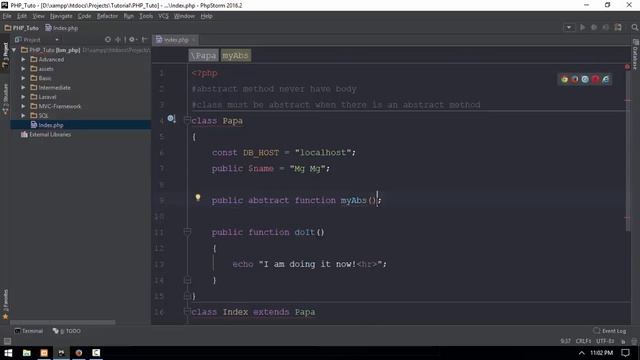Click the red error indicator at editor top-right
This screenshot has width=640, height=360.
627,67
